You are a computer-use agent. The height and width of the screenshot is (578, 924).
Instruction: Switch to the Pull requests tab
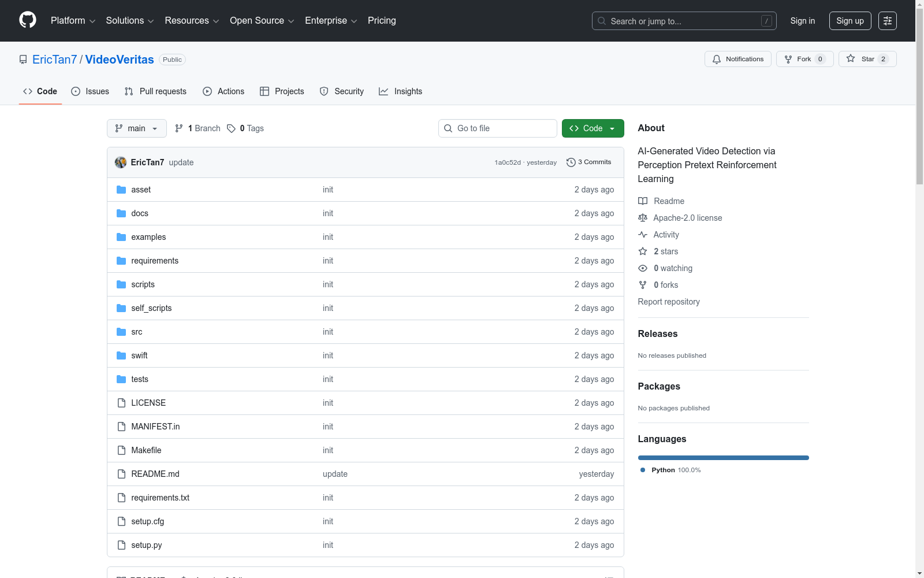(155, 91)
